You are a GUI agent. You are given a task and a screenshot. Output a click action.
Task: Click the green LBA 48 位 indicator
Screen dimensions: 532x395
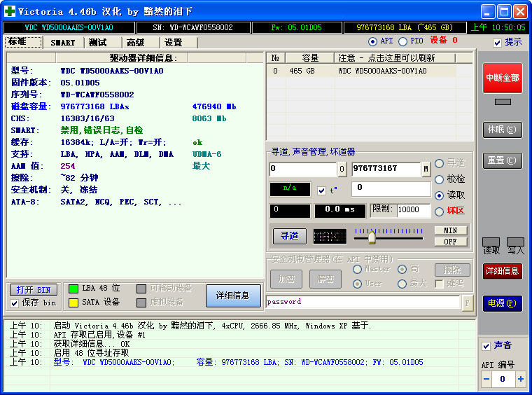73,289
